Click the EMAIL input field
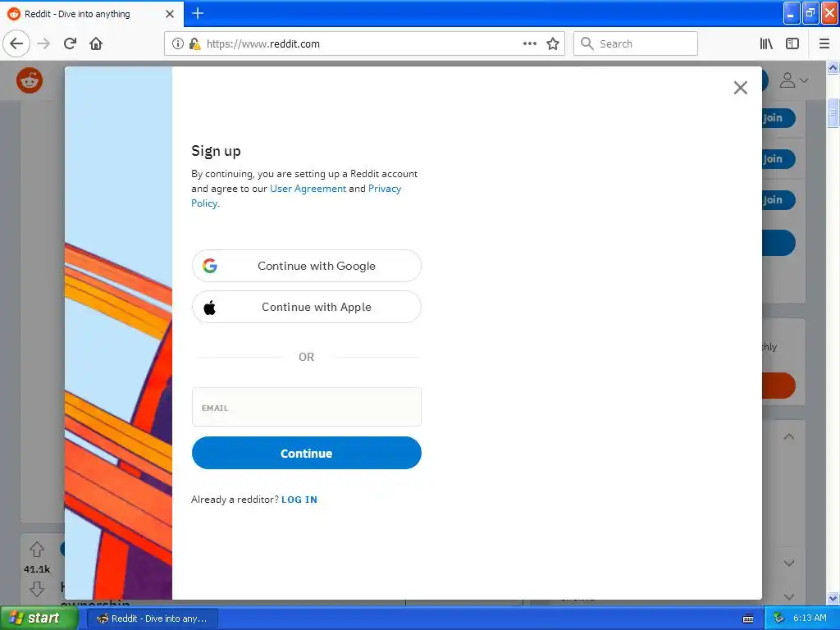840x630 pixels. click(307, 407)
